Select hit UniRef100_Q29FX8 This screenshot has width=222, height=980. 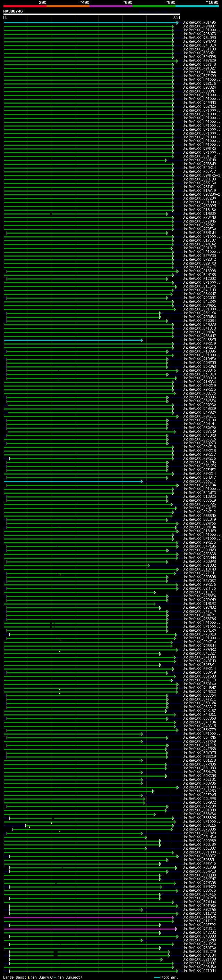pyautogui.click(x=199, y=263)
